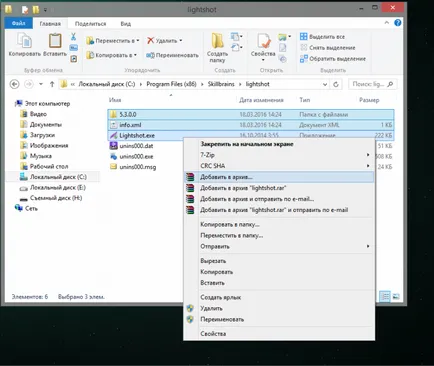Click the Forward navigation arrow
This screenshot has width=434, height=366.
29,84
